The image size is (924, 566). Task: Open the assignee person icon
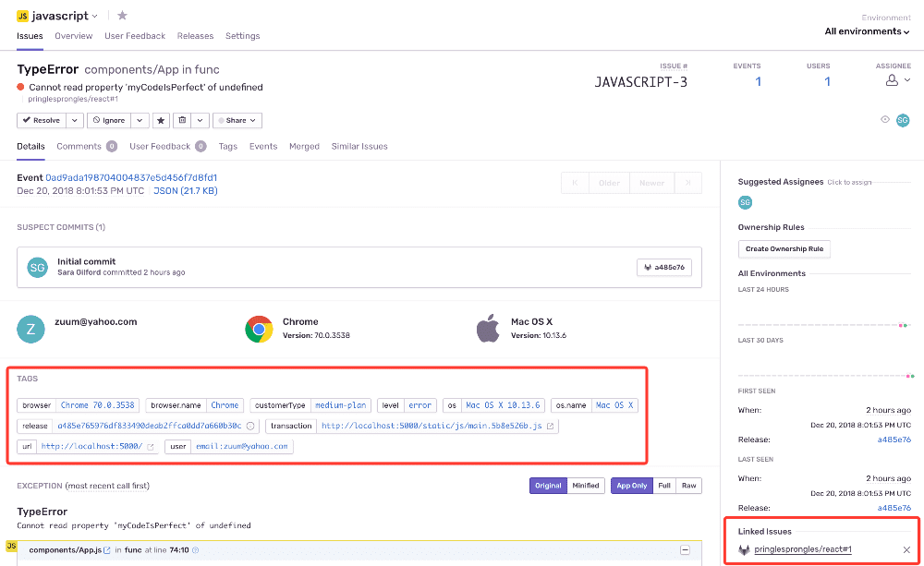890,78
